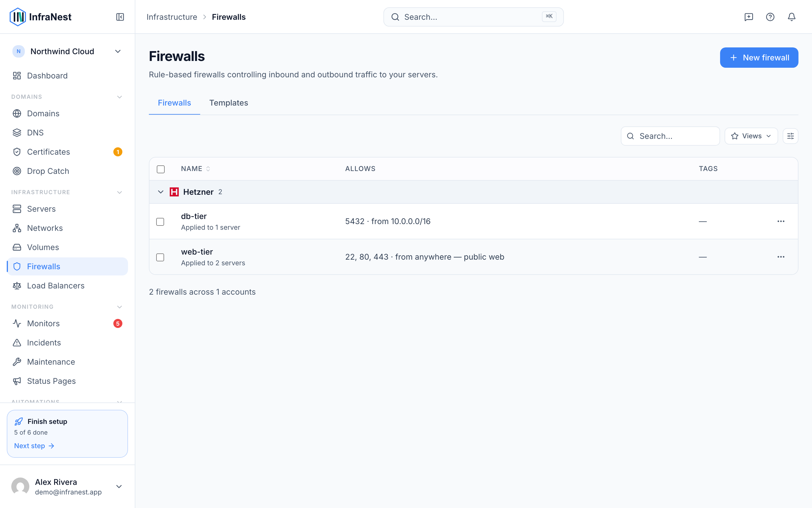Viewport: 812px width, 508px height.
Task: Collapse the Hetzner group
Action: (161, 192)
